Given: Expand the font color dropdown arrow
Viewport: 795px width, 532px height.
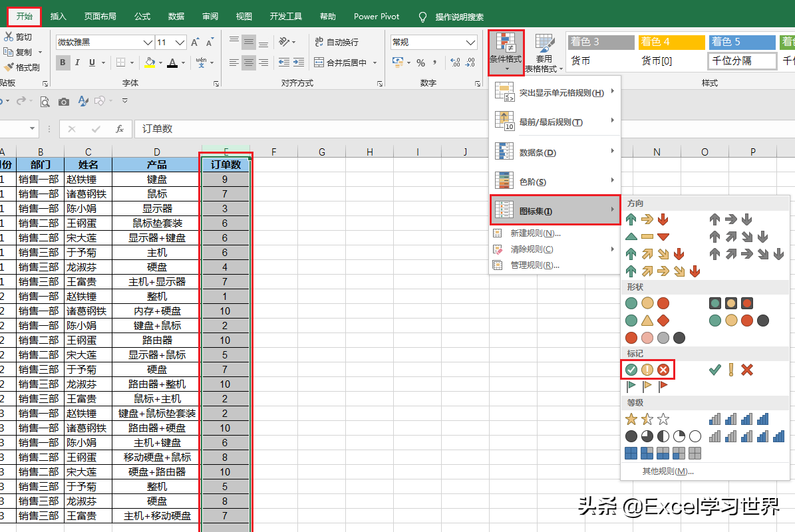Looking at the screenshot, I should (184, 63).
